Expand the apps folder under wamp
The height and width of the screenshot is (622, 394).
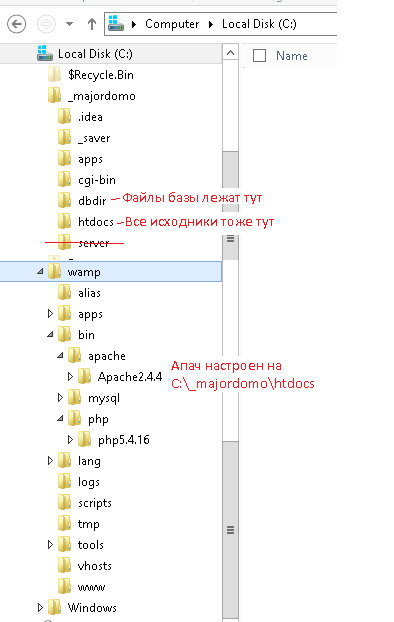[x=50, y=314]
